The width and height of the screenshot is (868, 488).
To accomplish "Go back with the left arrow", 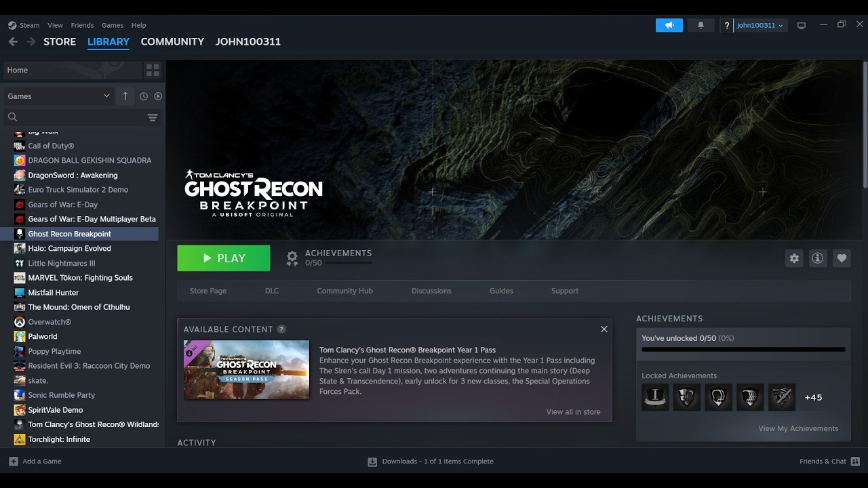I will pos(13,41).
